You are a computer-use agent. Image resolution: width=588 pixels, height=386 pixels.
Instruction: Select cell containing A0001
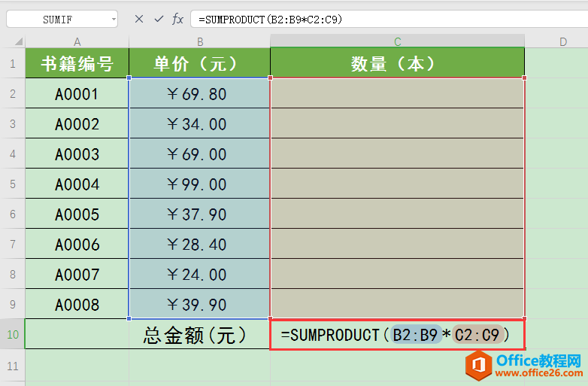click(77, 94)
